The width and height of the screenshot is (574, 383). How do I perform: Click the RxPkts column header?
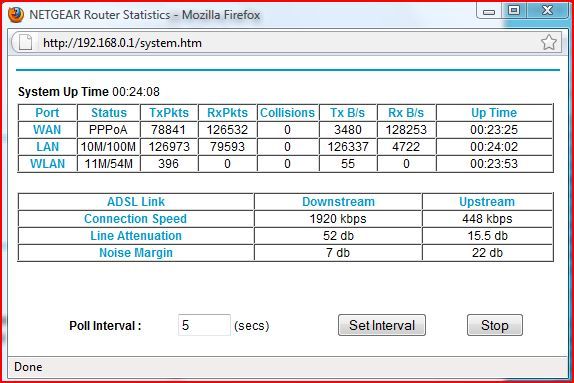227,113
